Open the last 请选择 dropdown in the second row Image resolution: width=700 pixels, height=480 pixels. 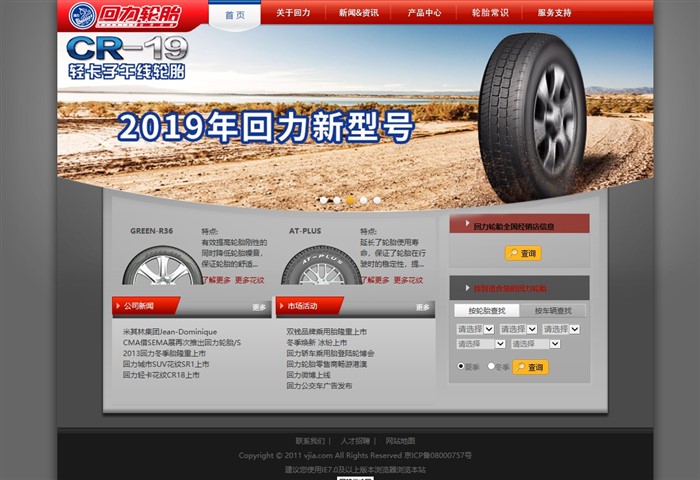536,344
